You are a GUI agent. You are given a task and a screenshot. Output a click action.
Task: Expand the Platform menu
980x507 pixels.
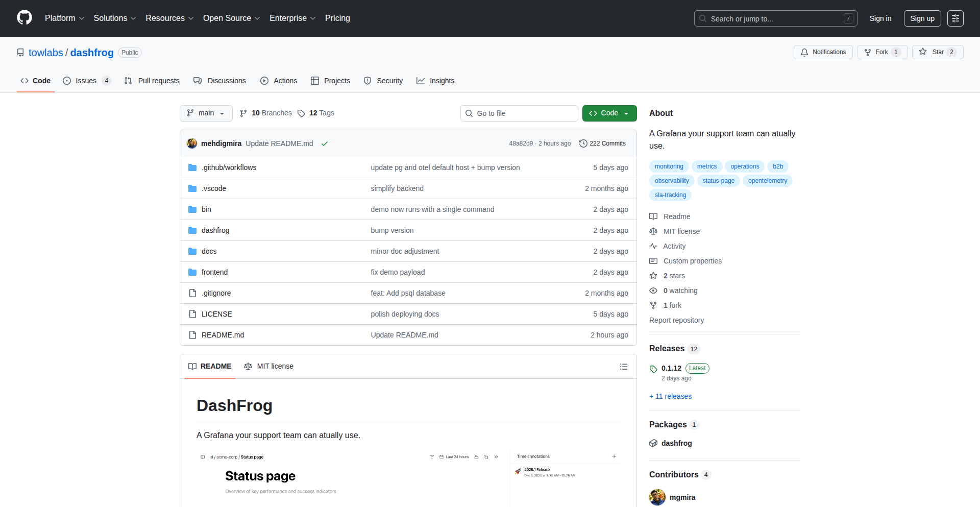64,18
